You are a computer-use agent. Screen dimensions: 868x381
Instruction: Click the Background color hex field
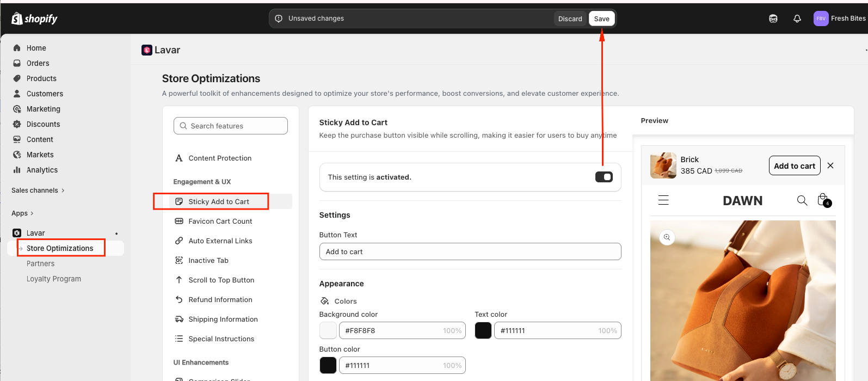pyautogui.click(x=402, y=330)
